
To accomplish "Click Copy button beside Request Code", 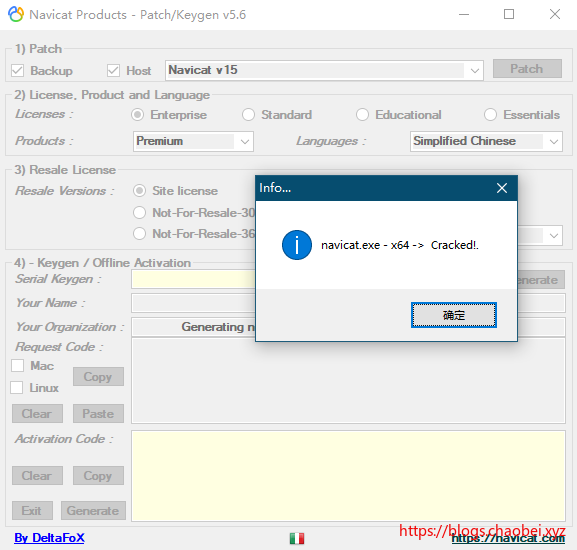I will 98,377.
